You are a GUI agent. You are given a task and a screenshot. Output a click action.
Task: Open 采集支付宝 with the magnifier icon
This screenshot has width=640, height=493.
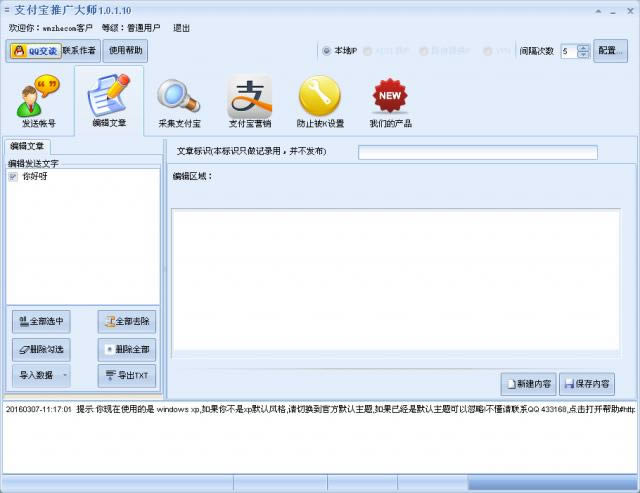pos(179,102)
